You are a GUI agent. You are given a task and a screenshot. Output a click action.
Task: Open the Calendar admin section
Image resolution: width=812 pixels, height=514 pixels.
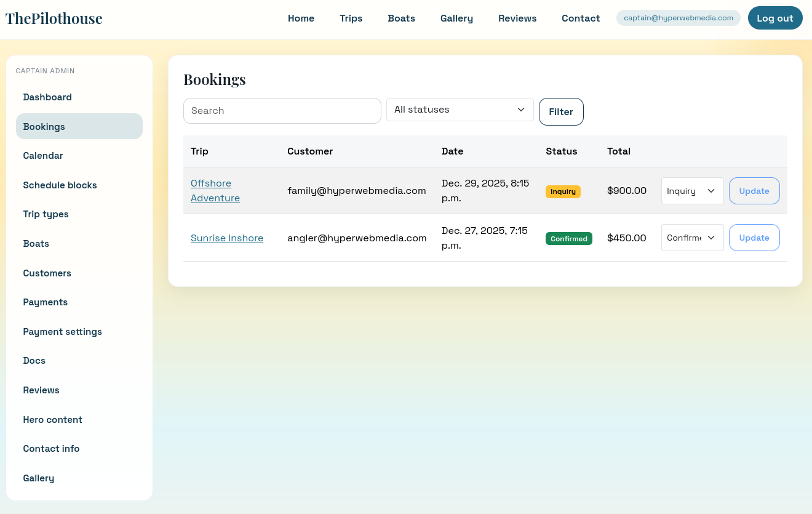43,156
